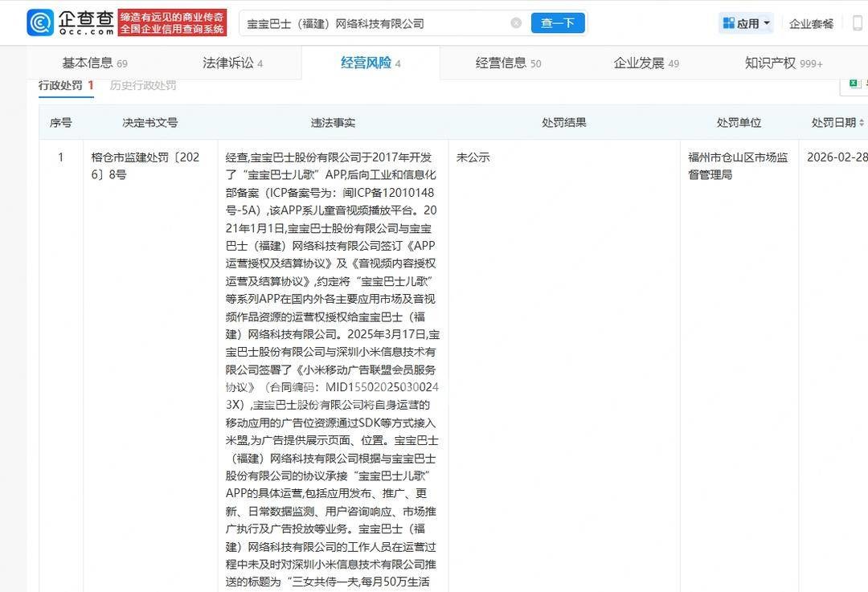This screenshot has height=592, width=868.
Task: Click the 查一下 search button
Action: pos(557,23)
